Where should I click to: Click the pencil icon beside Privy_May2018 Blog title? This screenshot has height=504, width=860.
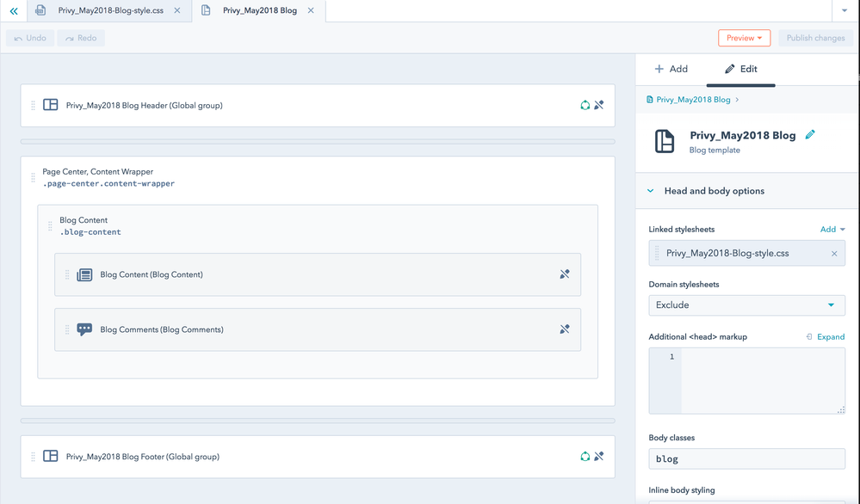coord(810,135)
